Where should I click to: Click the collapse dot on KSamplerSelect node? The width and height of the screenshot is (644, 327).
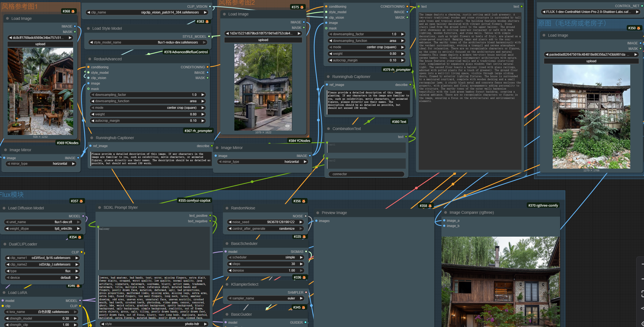click(227, 284)
